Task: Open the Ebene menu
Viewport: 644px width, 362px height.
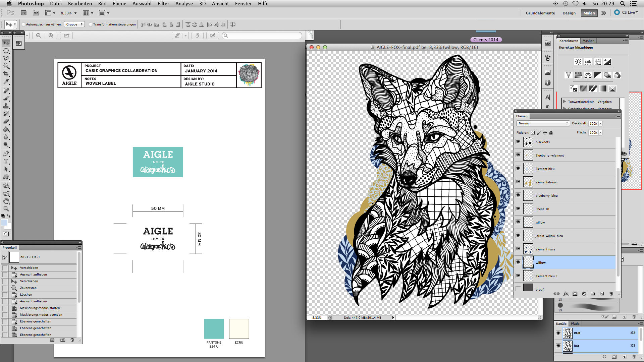Action: point(119,4)
